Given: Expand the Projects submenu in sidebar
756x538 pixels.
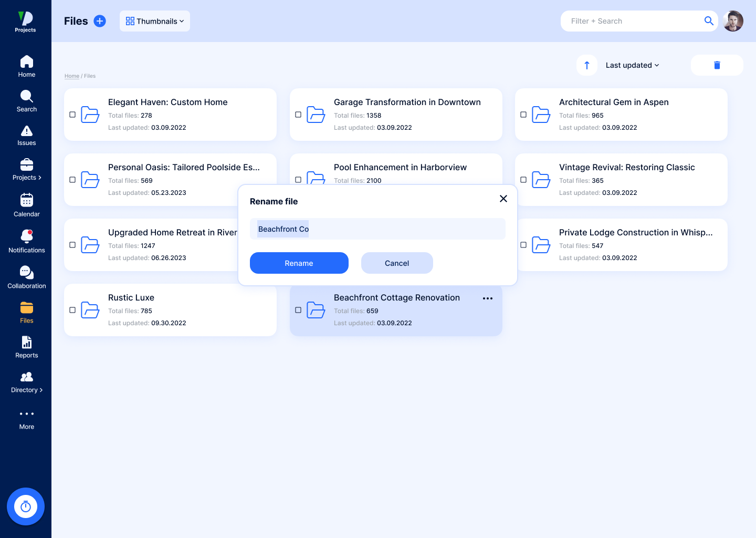Looking at the screenshot, I should pos(27,170).
